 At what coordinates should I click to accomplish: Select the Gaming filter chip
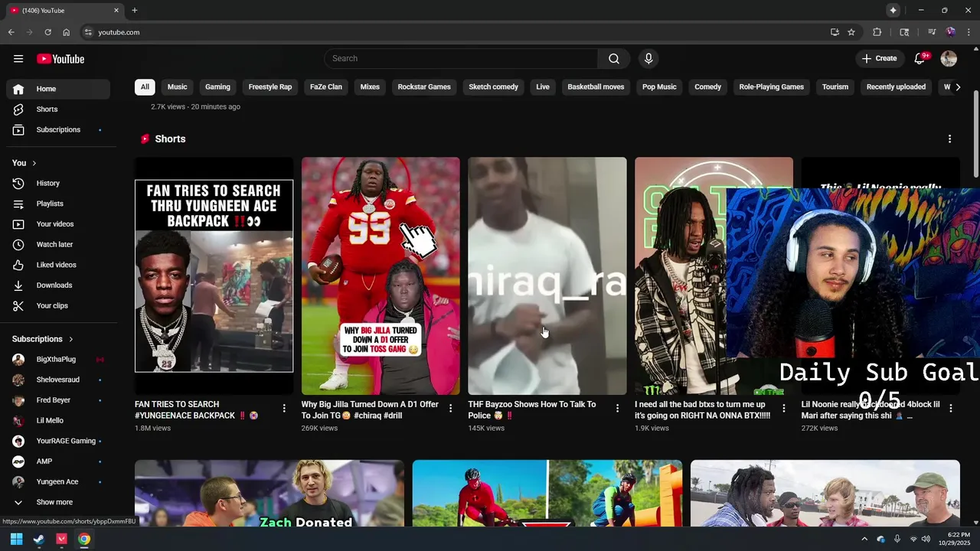point(217,87)
